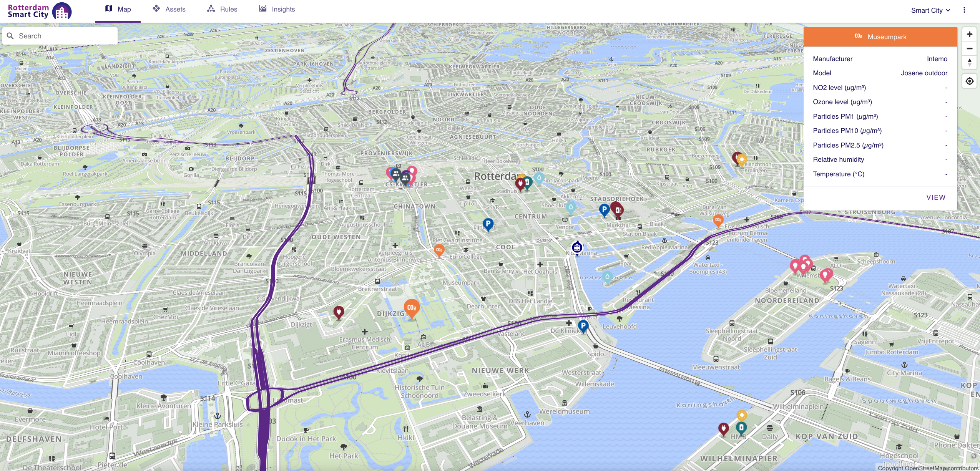This screenshot has height=471, width=980.
Task: Open the Rules tab
Action: [x=223, y=9]
